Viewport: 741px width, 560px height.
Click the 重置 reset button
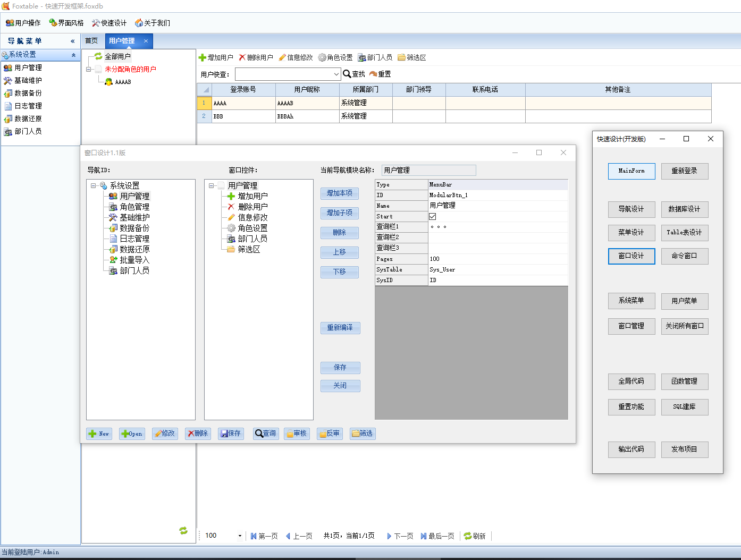380,74
